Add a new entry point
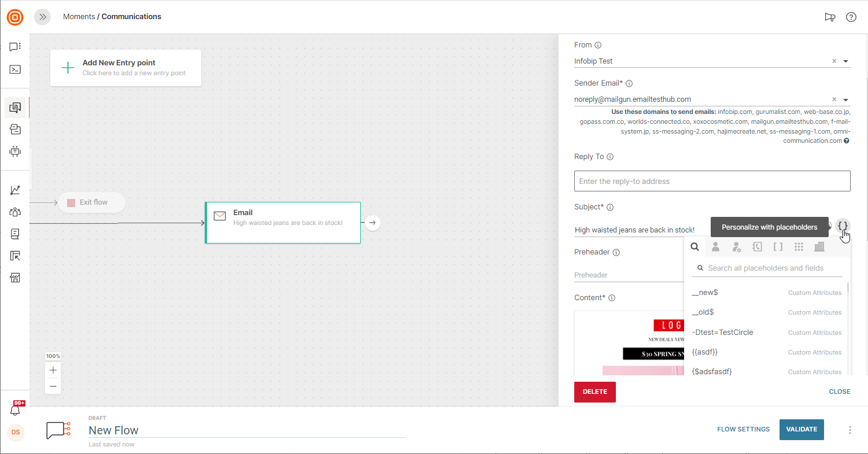The image size is (868, 454). tap(125, 68)
